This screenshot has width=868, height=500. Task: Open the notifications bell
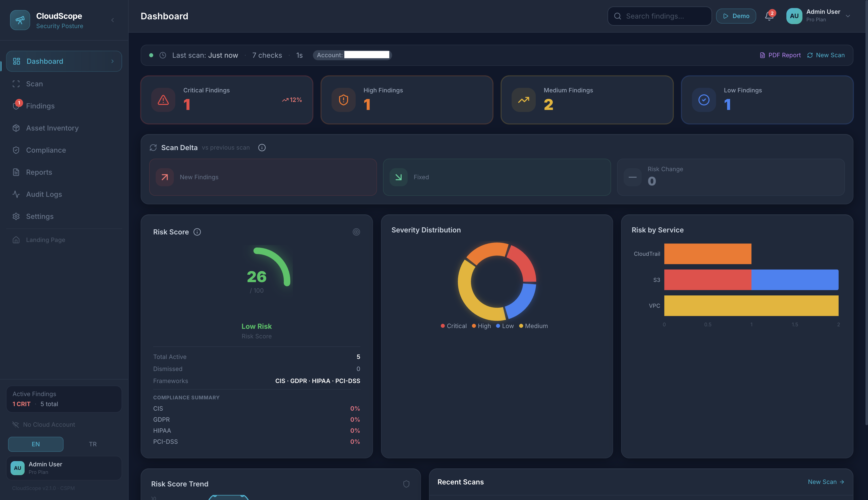[x=769, y=16]
